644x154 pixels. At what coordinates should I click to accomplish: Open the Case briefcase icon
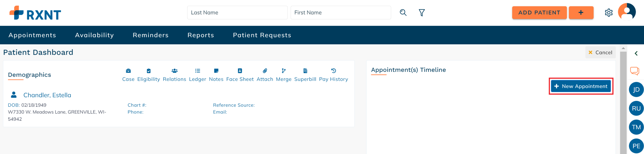point(128,71)
